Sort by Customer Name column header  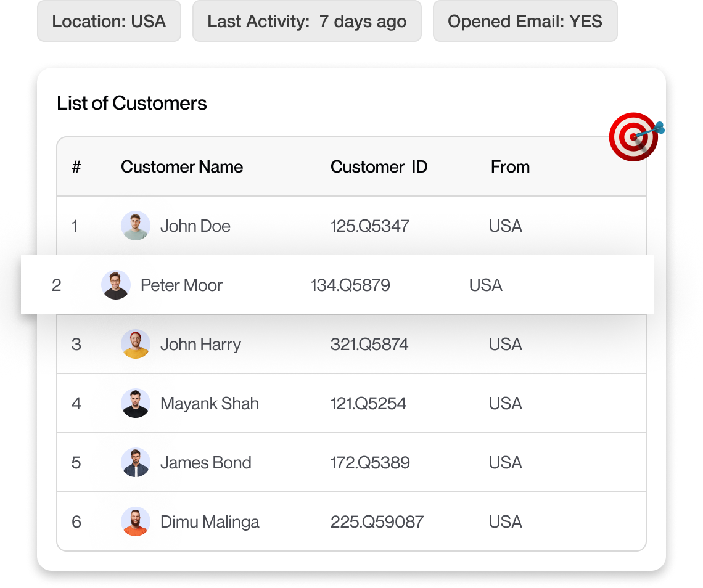[x=182, y=167]
